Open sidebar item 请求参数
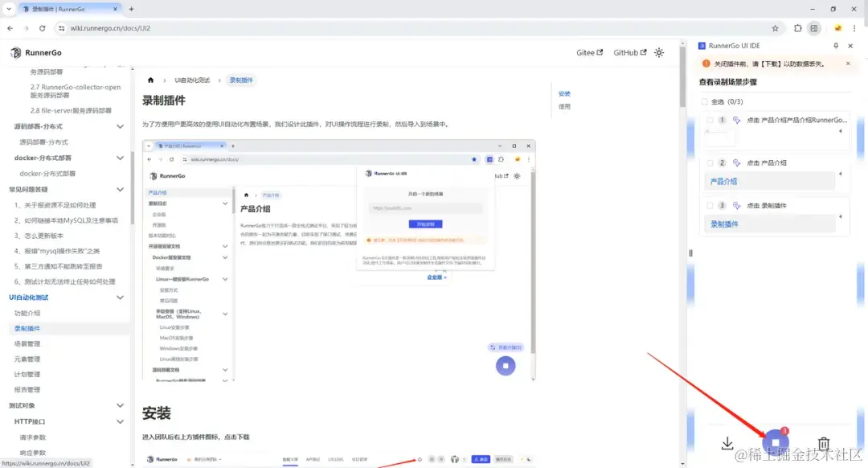Viewport: 868px width, 468px height. 33,437
